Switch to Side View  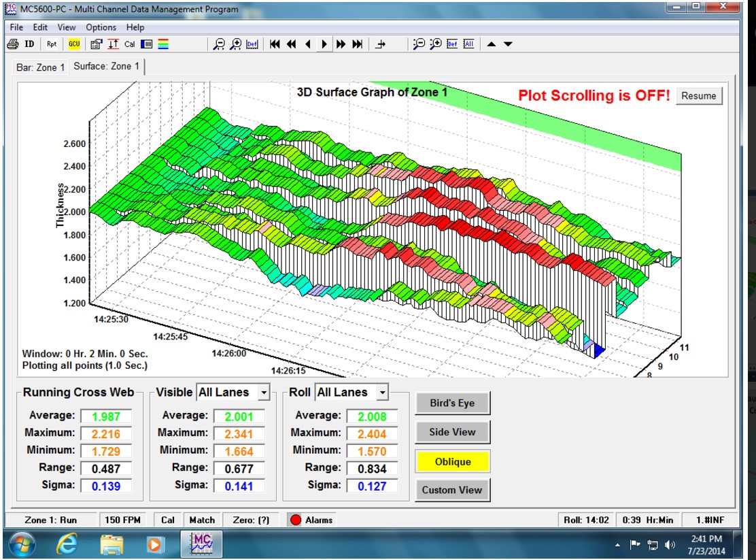(452, 432)
